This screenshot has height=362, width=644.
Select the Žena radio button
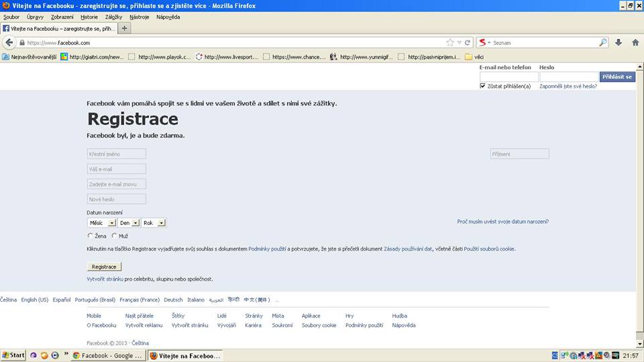pos(90,236)
